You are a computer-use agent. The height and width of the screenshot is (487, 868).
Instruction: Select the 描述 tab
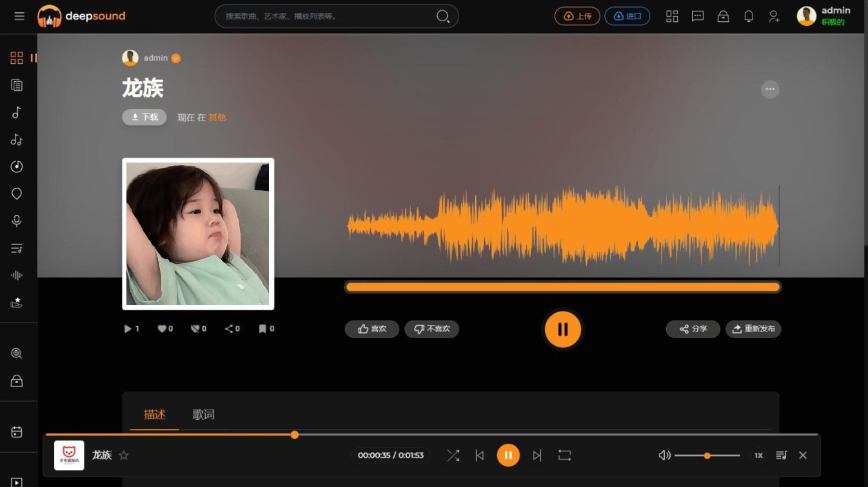pyautogui.click(x=155, y=415)
